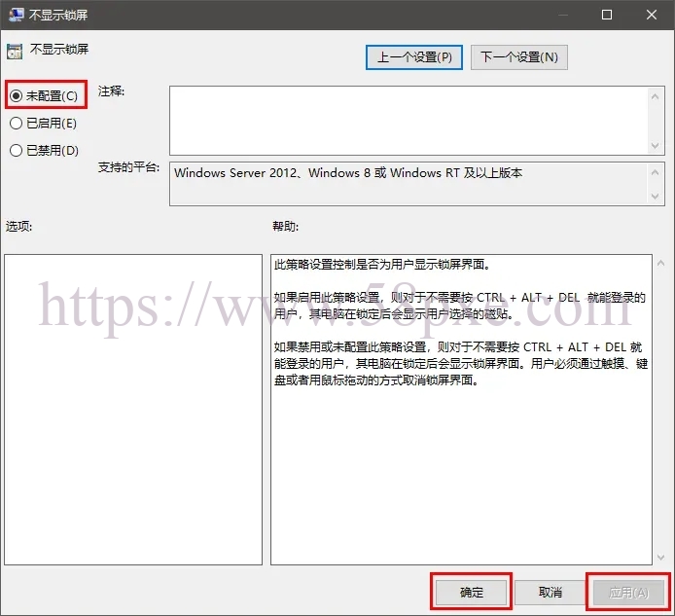The image size is (675, 616).
Task: Close the 不显示锁屏 dialog window
Action: point(652,15)
